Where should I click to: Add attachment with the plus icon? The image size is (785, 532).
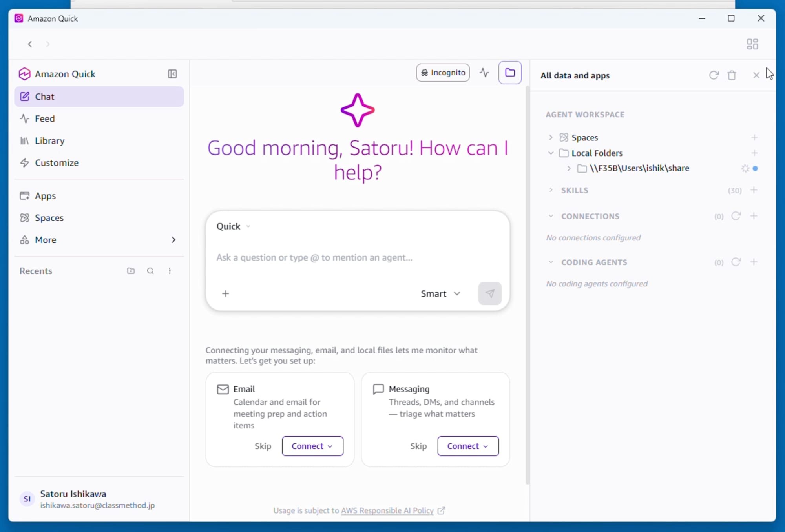(x=225, y=293)
